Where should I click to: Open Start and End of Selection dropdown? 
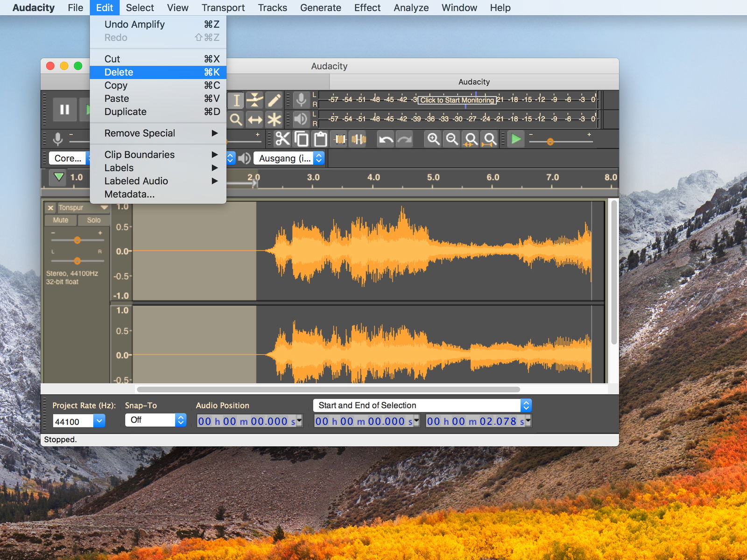coord(423,405)
